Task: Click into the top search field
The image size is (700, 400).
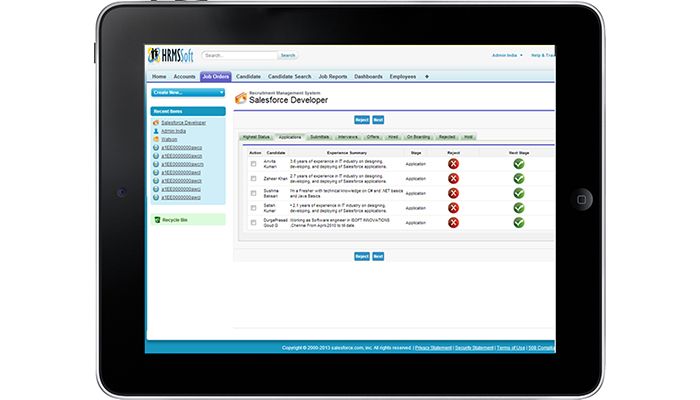Action: click(240, 55)
